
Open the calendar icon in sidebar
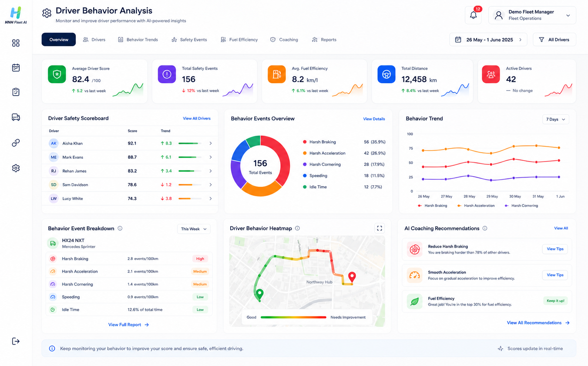16,68
